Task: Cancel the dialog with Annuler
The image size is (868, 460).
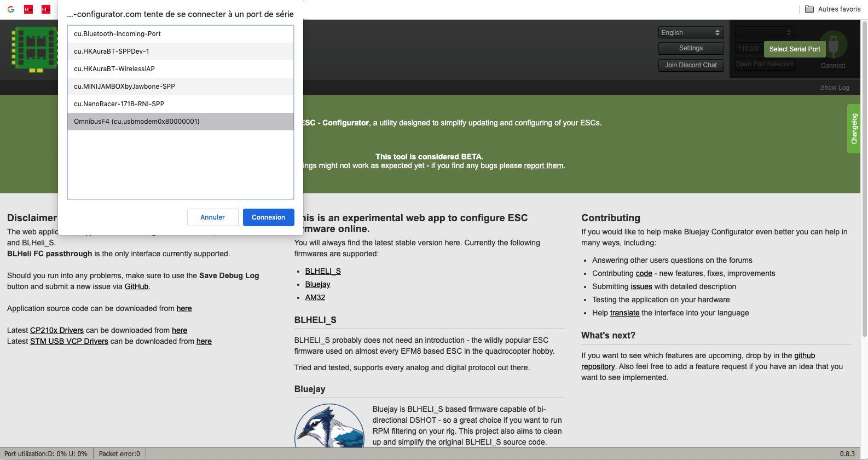Action: pyautogui.click(x=213, y=217)
